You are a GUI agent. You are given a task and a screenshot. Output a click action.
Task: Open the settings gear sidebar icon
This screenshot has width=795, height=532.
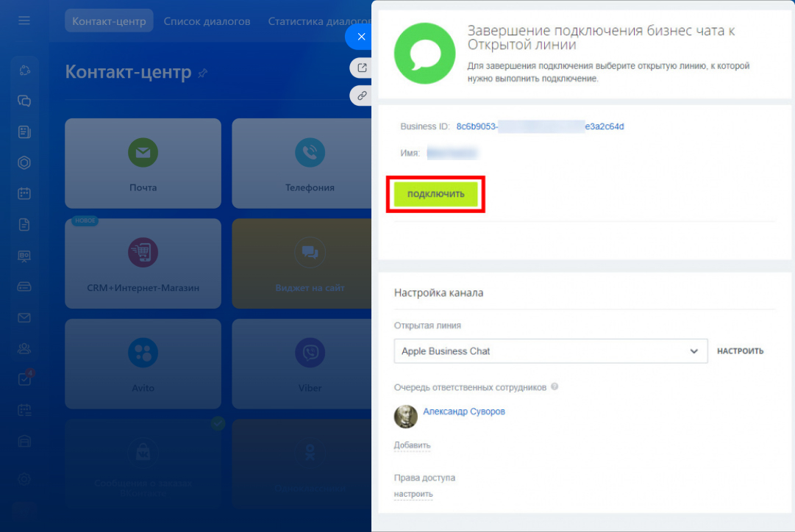click(24, 479)
